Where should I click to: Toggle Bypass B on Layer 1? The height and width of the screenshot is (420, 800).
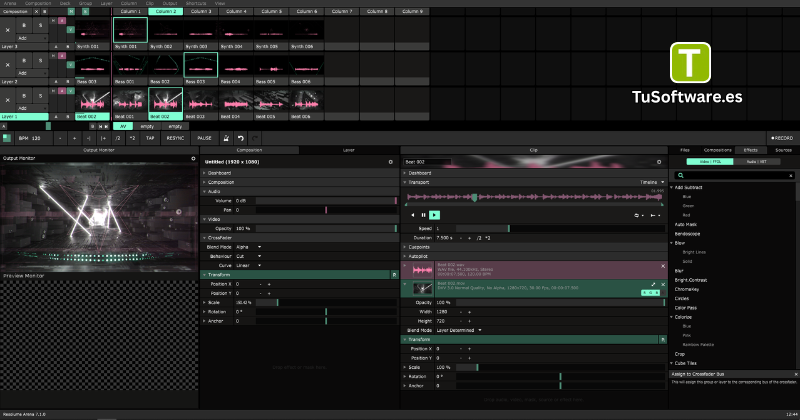(24, 95)
